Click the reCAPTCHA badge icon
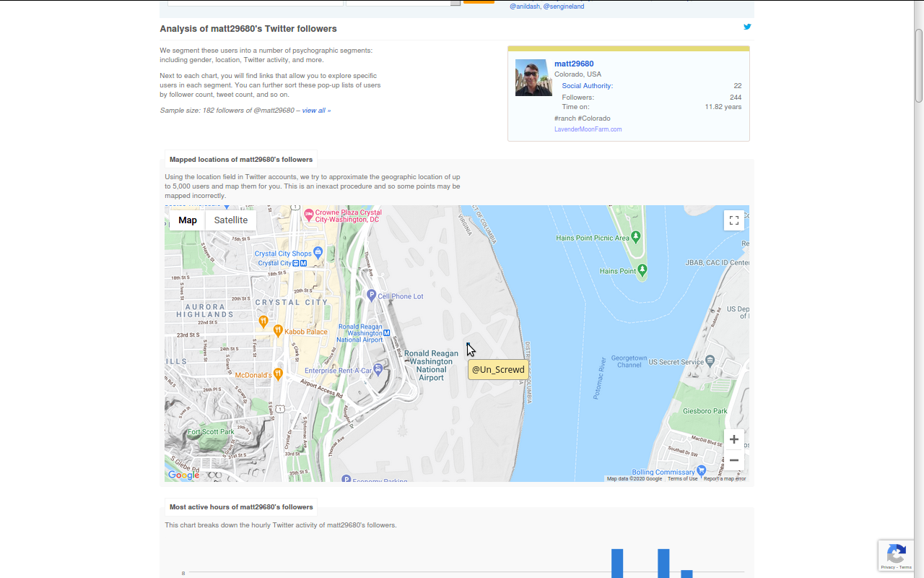The width and height of the screenshot is (924, 578). [897, 554]
